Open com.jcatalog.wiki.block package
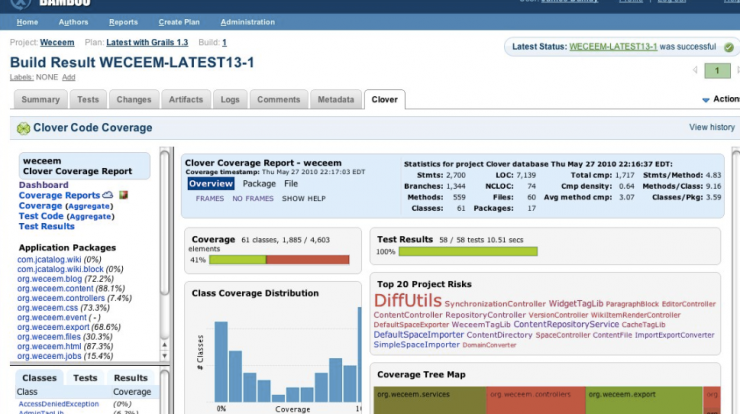 [60, 269]
